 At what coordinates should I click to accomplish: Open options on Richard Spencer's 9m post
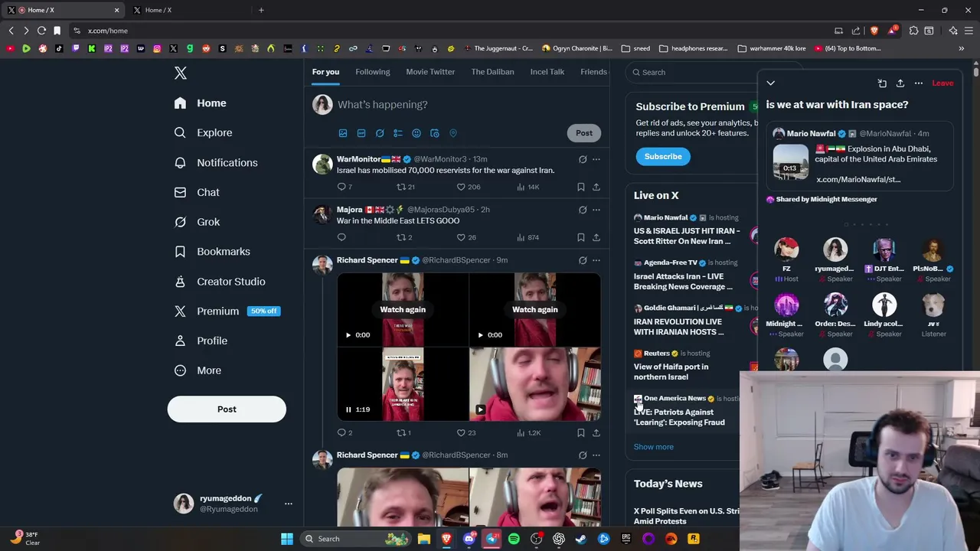click(x=596, y=260)
